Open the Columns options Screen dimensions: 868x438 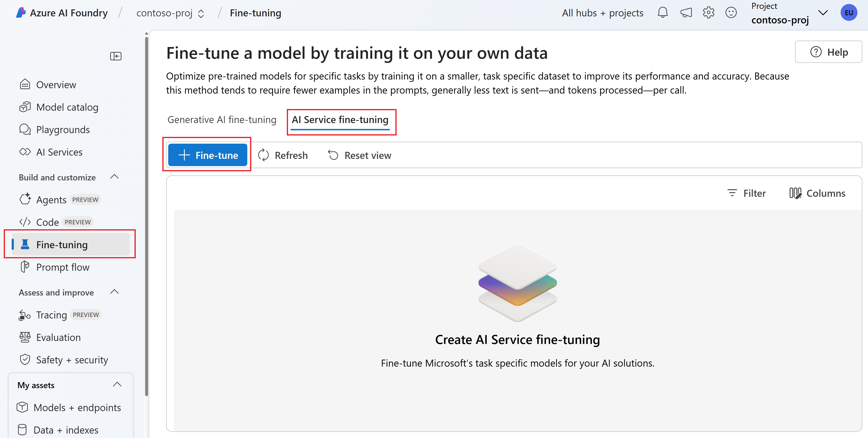(817, 193)
